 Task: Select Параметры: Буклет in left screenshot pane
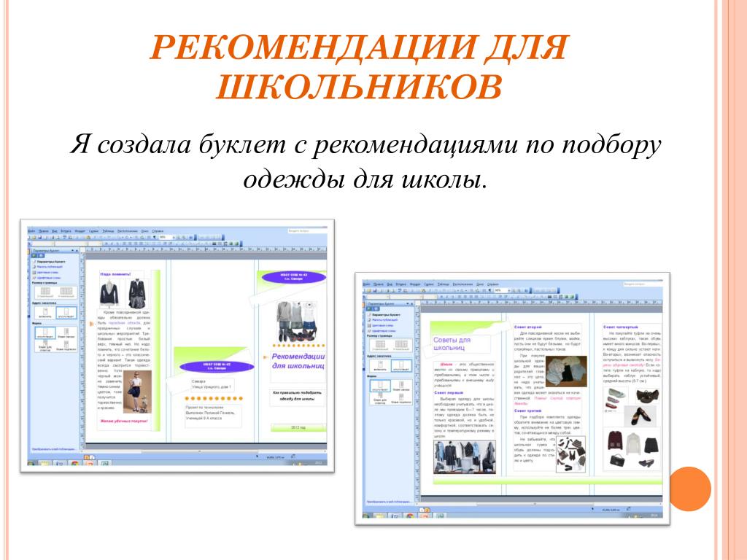(52, 262)
